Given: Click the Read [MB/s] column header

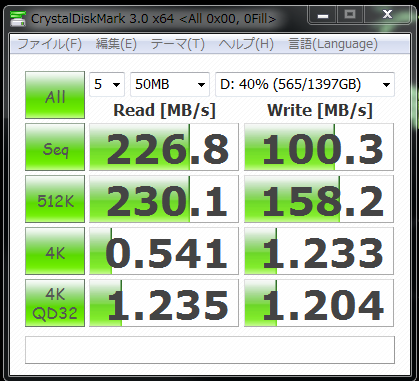Looking at the screenshot, I should (165, 110).
